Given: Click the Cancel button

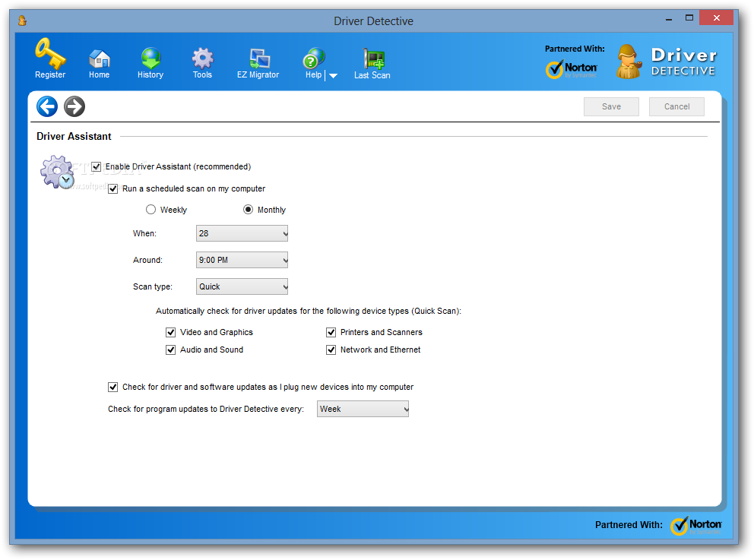Looking at the screenshot, I should click(676, 106).
